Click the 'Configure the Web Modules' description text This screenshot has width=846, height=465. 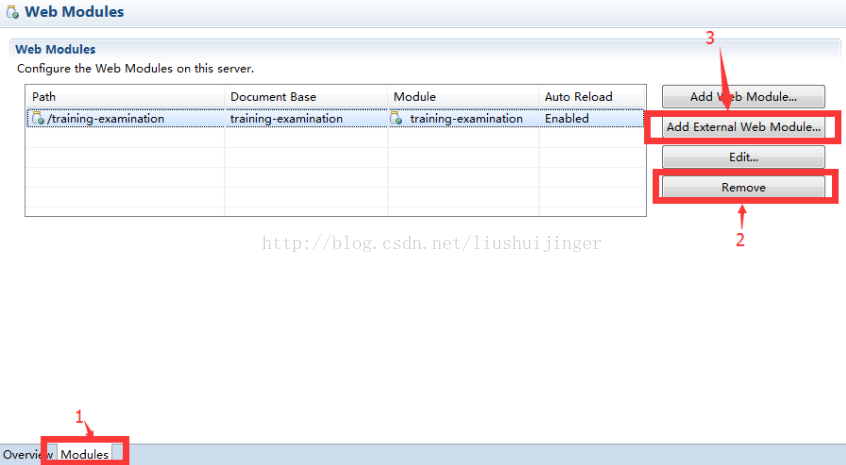tap(135, 69)
